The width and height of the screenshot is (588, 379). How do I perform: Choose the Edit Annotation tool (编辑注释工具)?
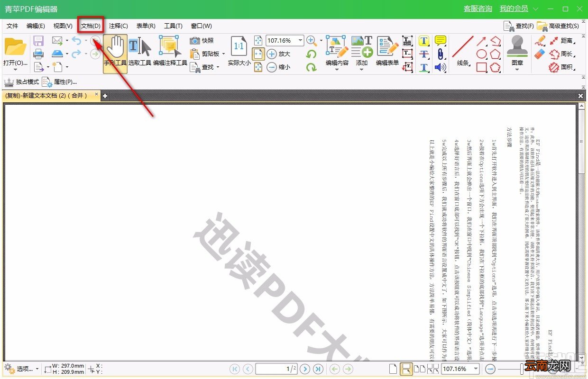click(170, 51)
